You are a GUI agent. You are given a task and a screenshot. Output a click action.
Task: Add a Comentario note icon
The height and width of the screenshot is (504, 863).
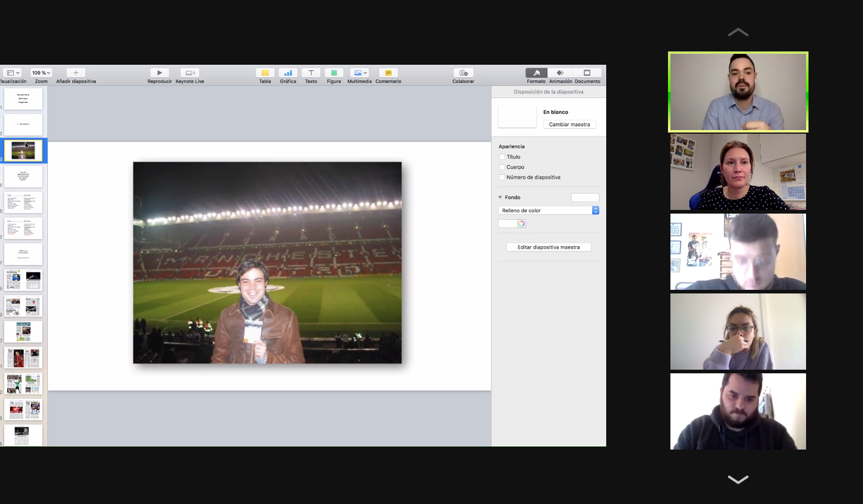tap(388, 73)
